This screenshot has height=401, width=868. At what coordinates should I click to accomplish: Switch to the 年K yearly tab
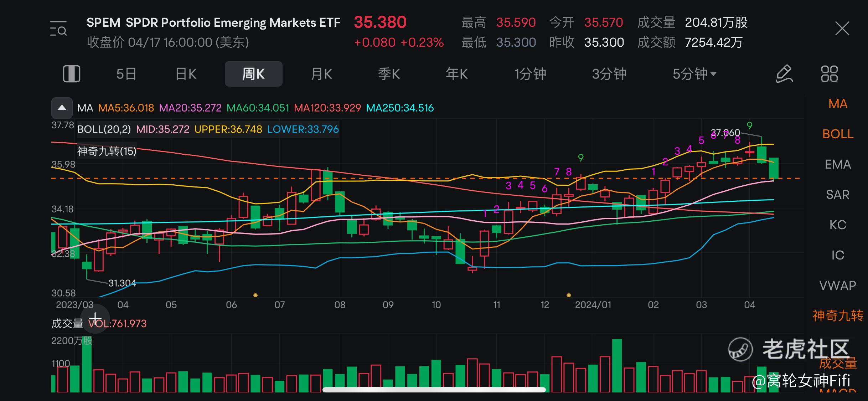coord(456,74)
